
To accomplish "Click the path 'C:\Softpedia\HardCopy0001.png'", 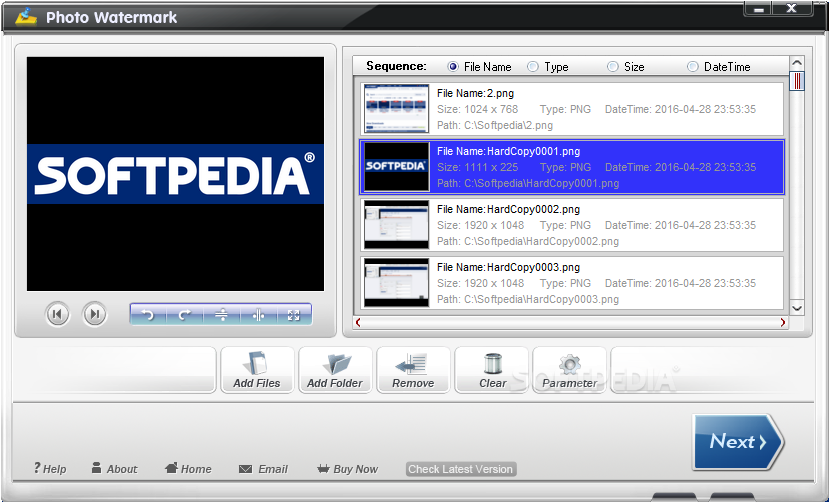I will (x=541, y=183).
